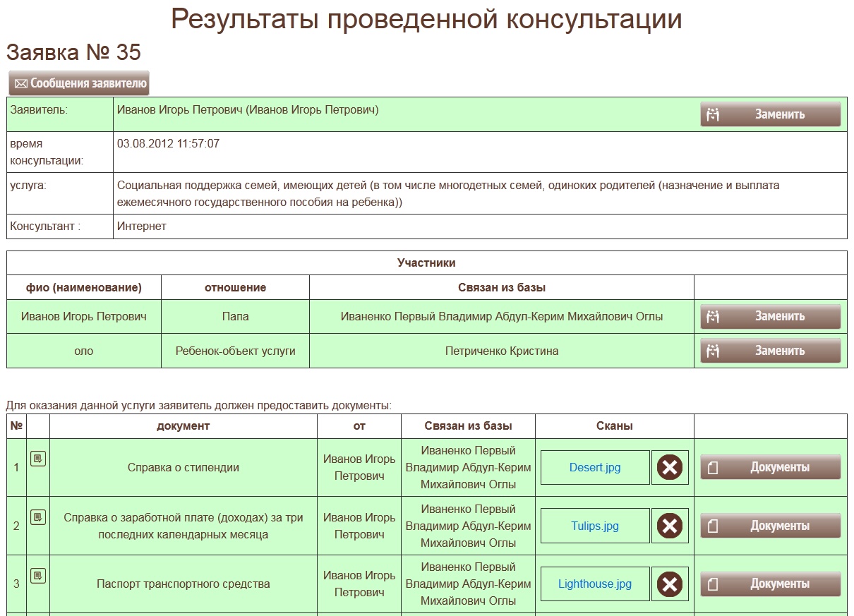Click the документ column header
Screen dimensions: 854x616
tap(183, 426)
